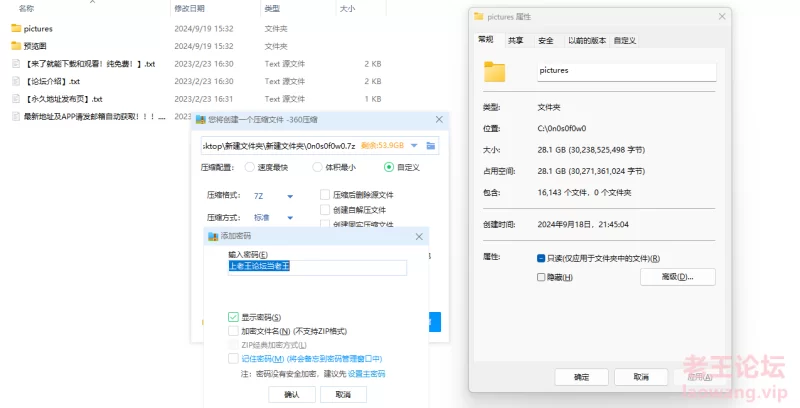Screen dimensions: 800x408
Task: Close the 360压缩 create archive window
Action: click(x=438, y=119)
